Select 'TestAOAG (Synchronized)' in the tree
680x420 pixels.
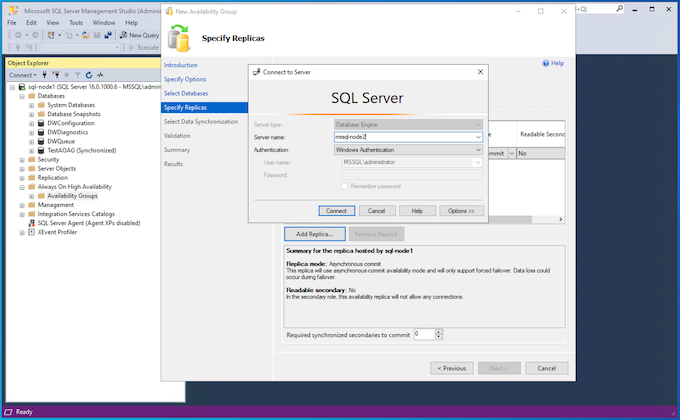point(82,151)
